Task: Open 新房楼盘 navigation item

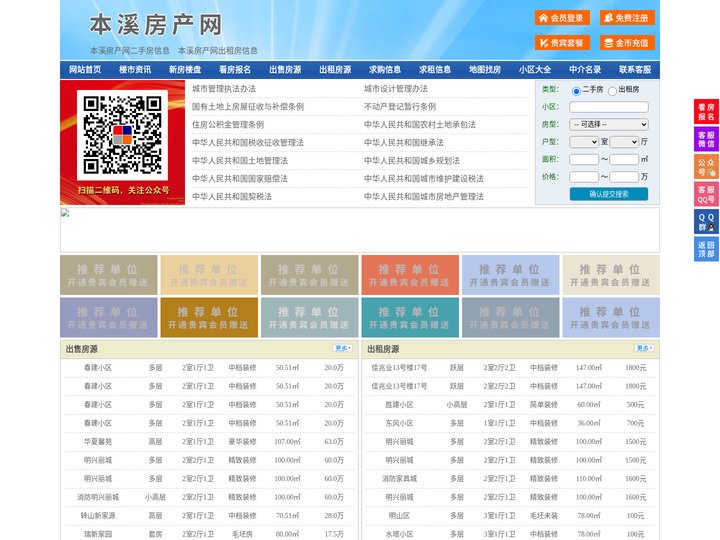Action: [x=185, y=70]
